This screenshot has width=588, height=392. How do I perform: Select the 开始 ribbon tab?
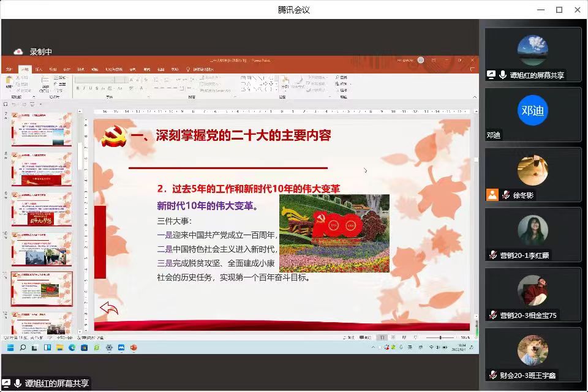[24, 69]
